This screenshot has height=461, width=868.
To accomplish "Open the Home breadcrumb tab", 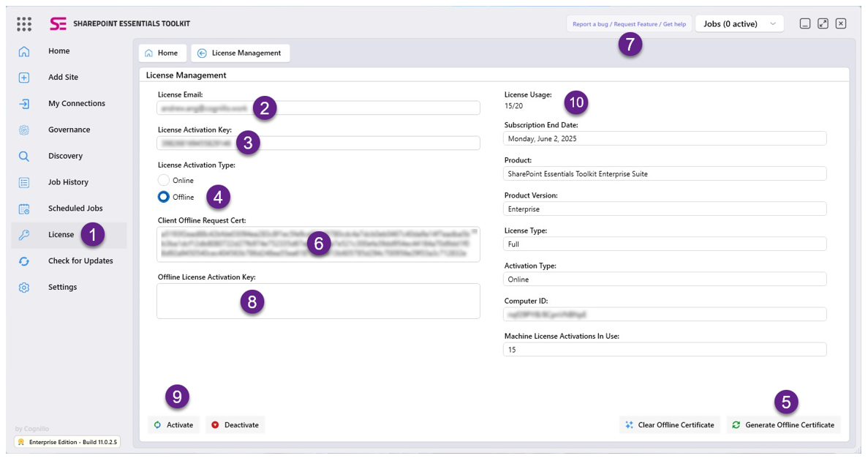I will pyautogui.click(x=162, y=53).
